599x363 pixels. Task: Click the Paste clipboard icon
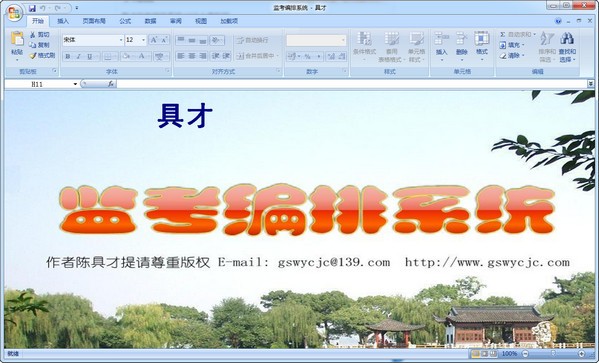point(17,39)
